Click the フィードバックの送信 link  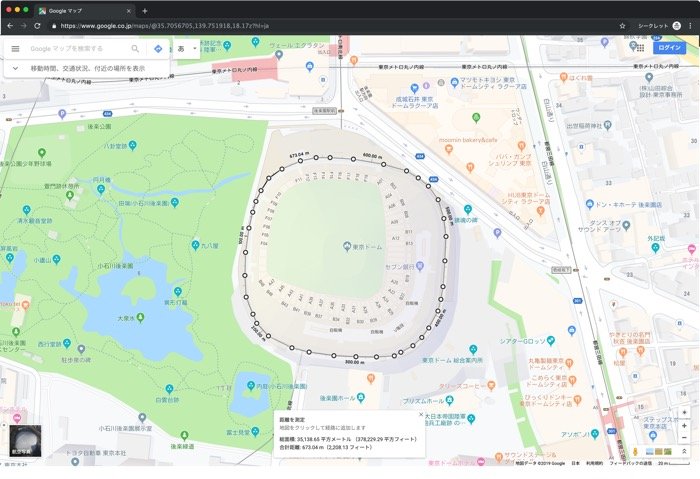[x=630, y=463]
